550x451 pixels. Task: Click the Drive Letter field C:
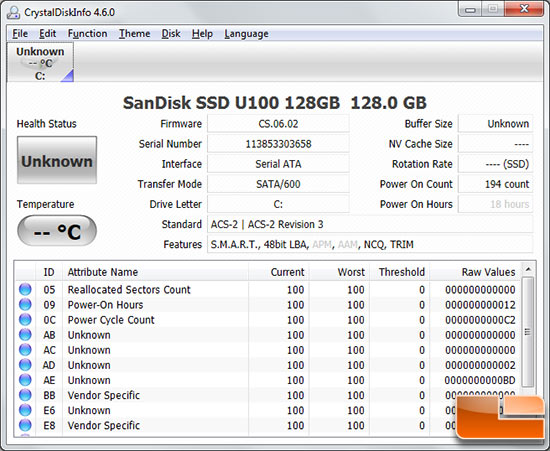(x=278, y=204)
